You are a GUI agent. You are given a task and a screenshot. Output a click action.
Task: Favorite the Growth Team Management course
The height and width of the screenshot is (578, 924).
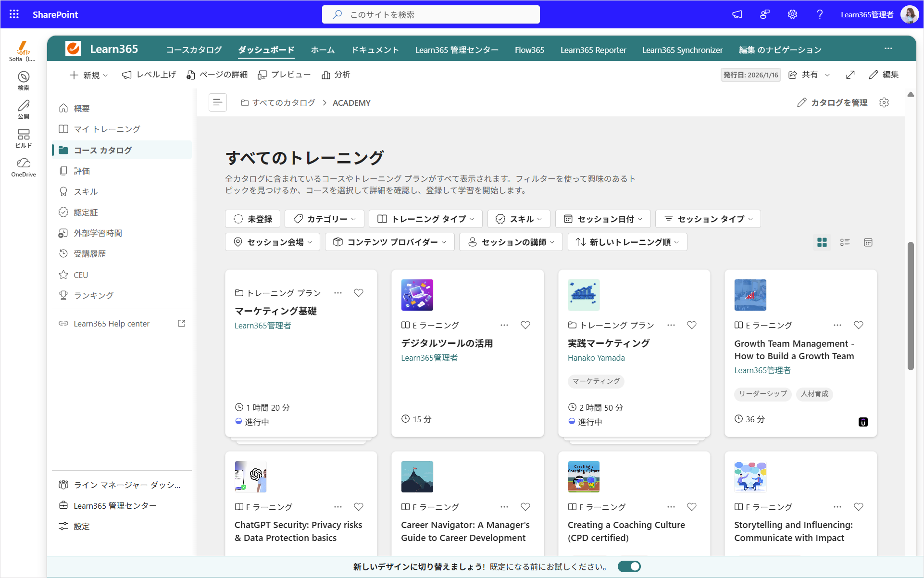click(x=859, y=325)
